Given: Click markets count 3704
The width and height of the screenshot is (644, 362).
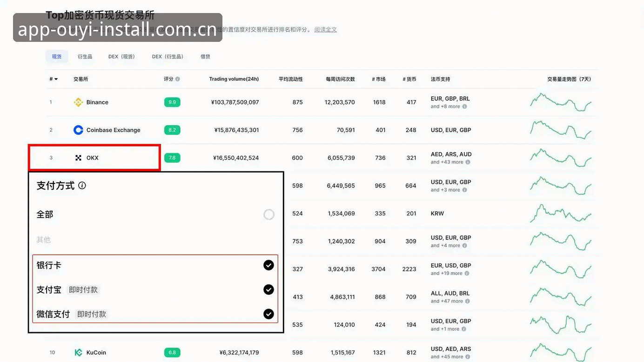Looking at the screenshot, I should coord(378,269).
